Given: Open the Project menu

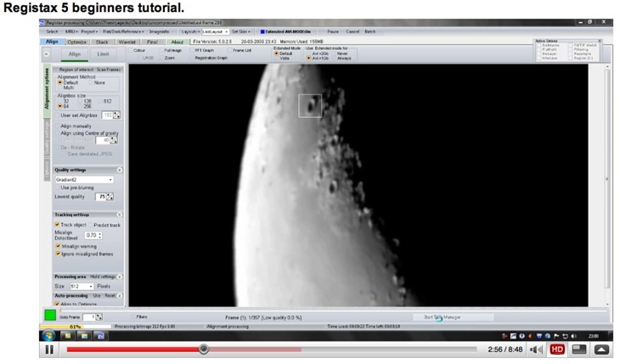Looking at the screenshot, I should [89, 31].
